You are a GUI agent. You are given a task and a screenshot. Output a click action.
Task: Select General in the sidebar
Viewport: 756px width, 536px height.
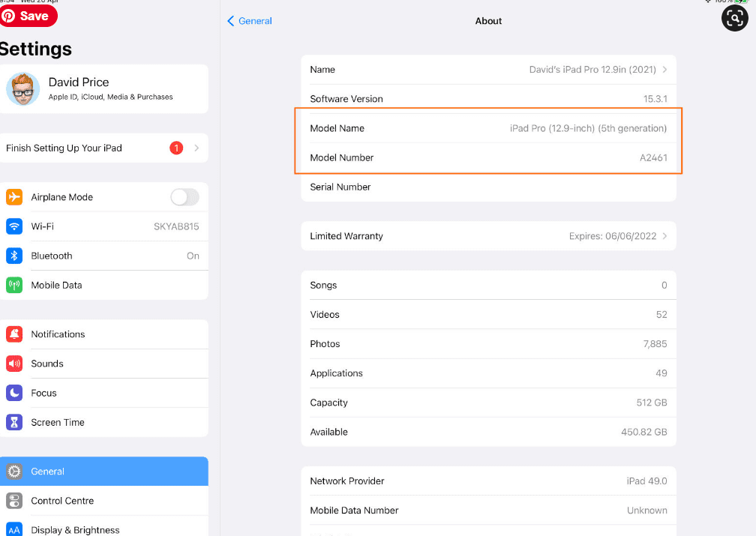104,472
